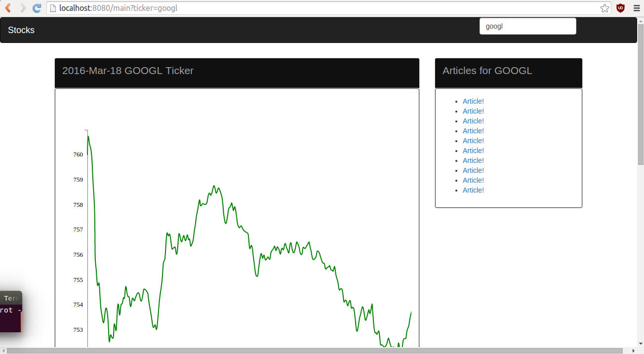Open the first Article! link in the list

[x=473, y=101]
